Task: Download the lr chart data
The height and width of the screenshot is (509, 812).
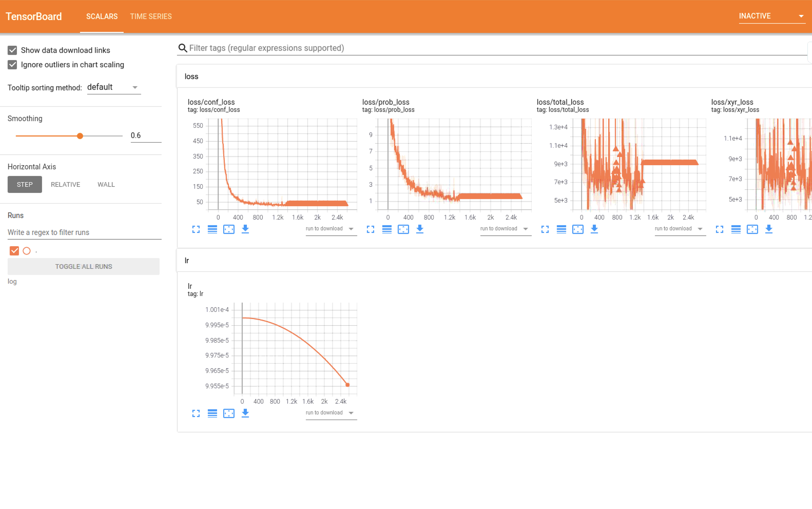Action: pyautogui.click(x=245, y=413)
